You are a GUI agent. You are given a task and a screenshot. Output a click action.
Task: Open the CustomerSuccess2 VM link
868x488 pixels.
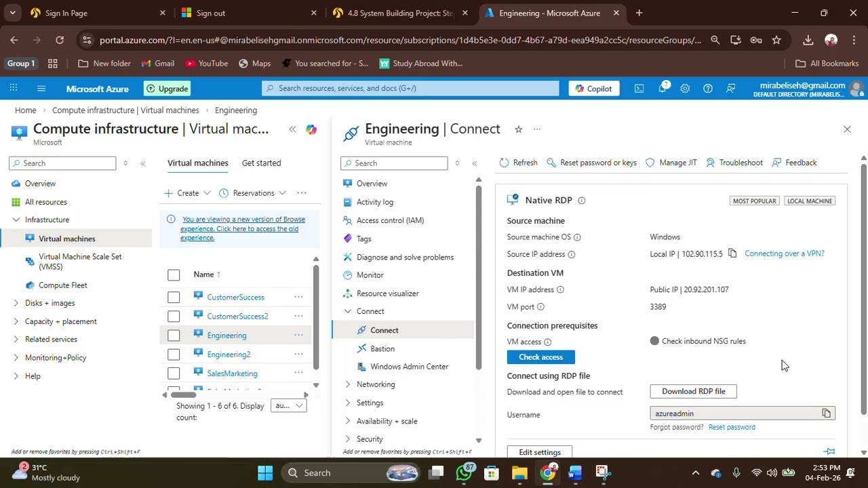click(x=237, y=317)
